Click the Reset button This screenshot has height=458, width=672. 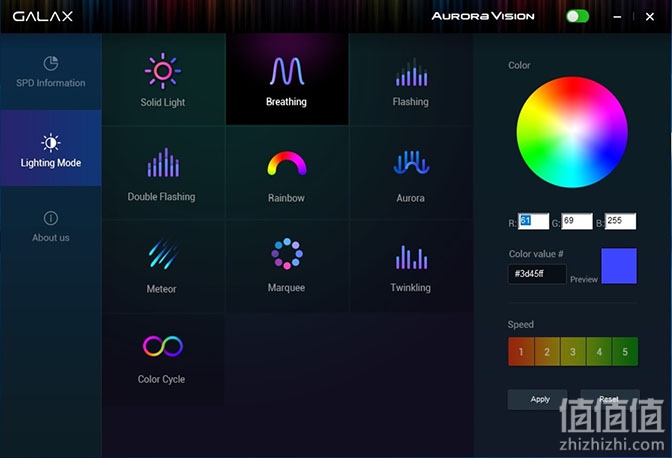click(609, 399)
